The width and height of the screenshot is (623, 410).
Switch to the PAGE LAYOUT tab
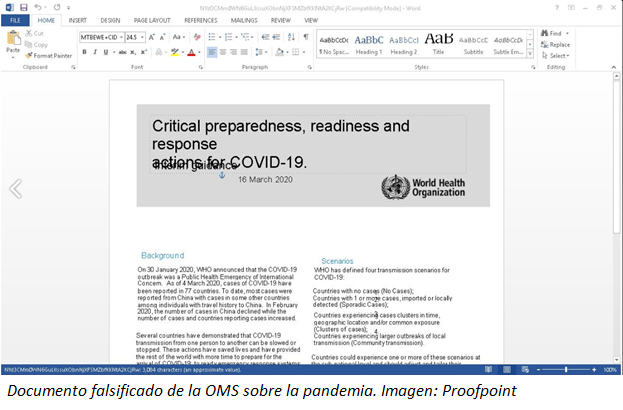pyautogui.click(x=154, y=20)
